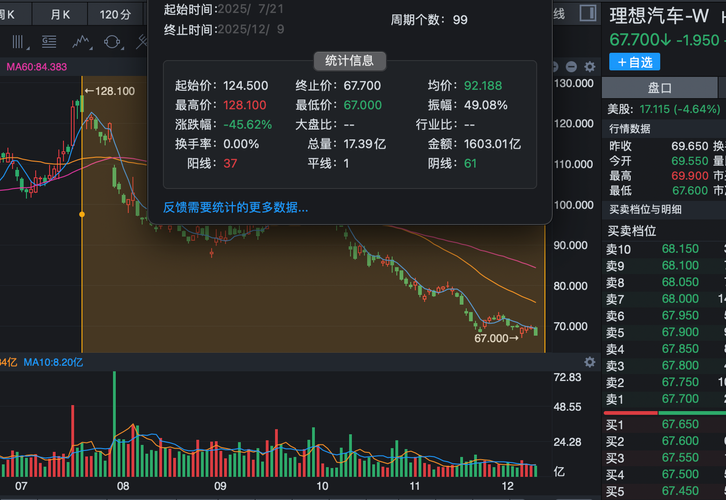
Task: Open the volume panel settings gear
Action: pyautogui.click(x=587, y=361)
